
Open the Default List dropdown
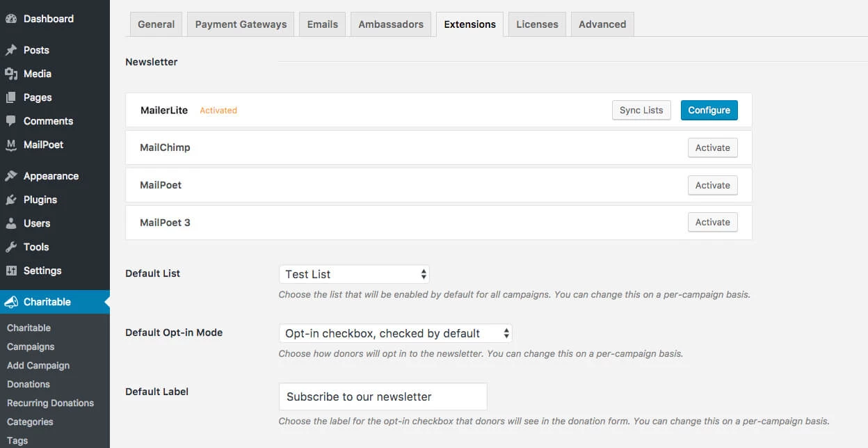353,274
